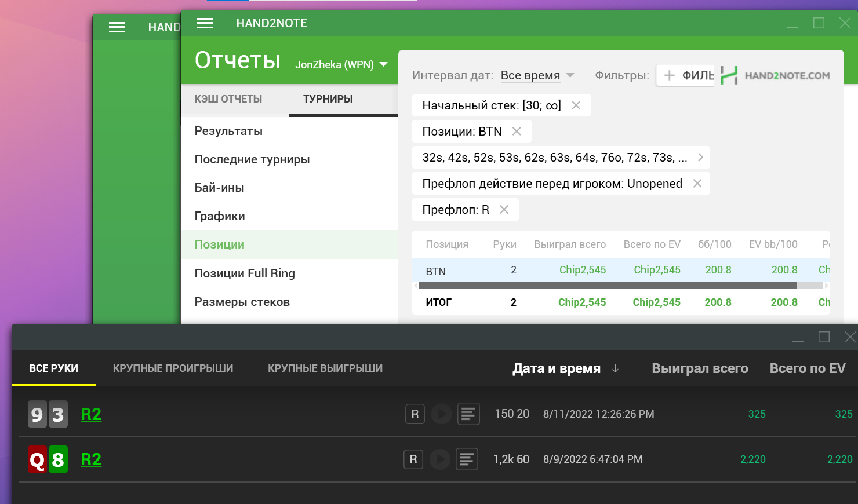Maximize the front Hand2Note reports window

819,23
